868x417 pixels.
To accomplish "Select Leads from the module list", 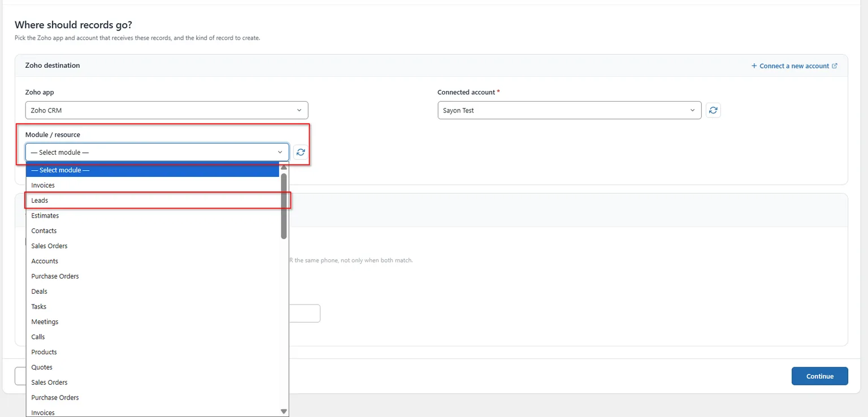I will click(153, 201).
